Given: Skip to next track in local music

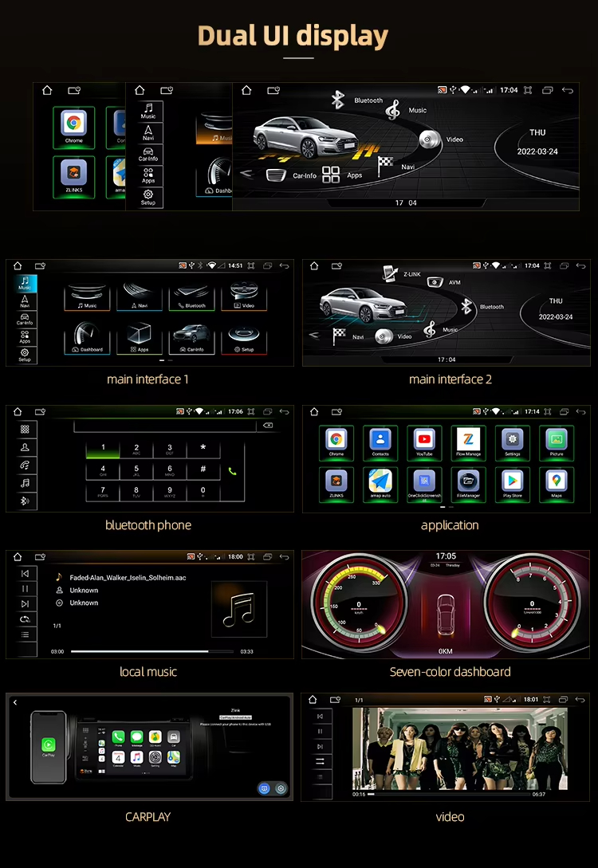Looking at the screenshot, I should click(x=25, y=604).
